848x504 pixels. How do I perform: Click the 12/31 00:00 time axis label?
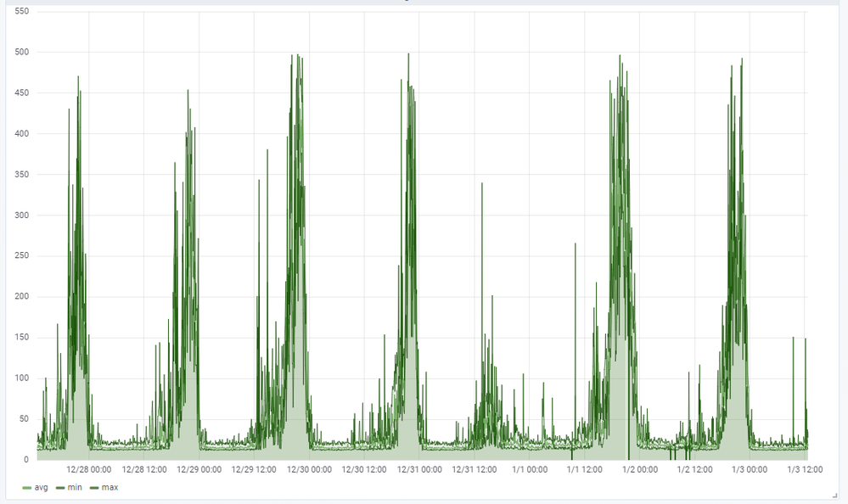419,469
